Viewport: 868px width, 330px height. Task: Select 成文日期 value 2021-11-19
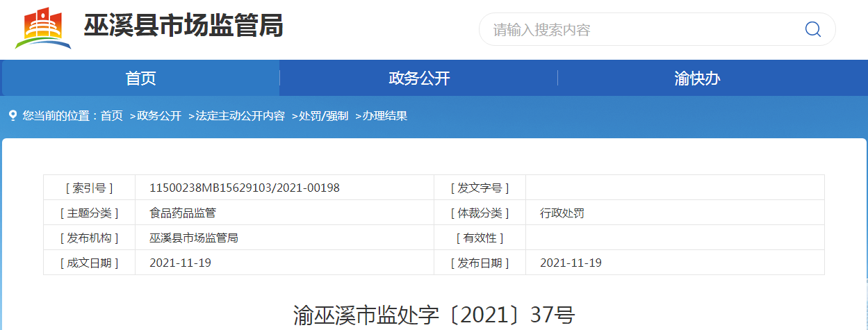180,263
